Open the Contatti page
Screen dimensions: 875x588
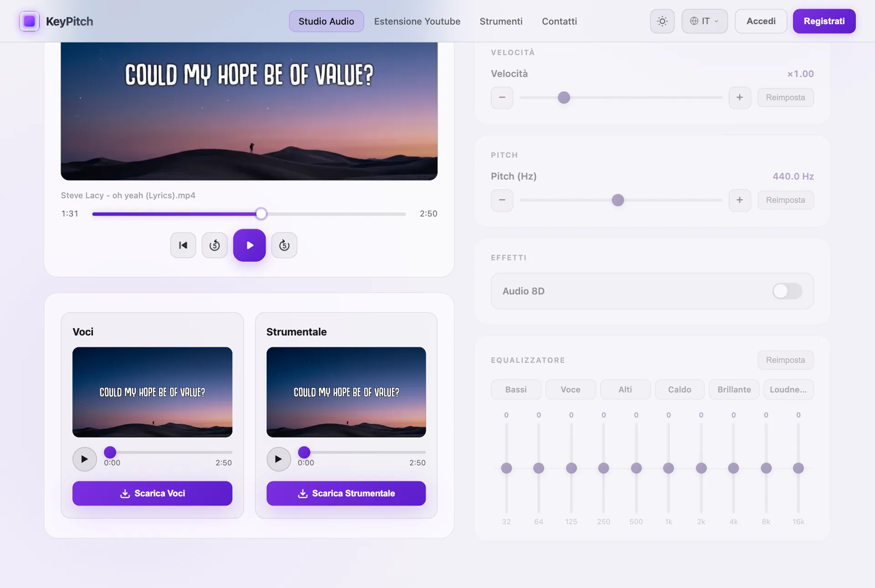(x=559, y=21)
